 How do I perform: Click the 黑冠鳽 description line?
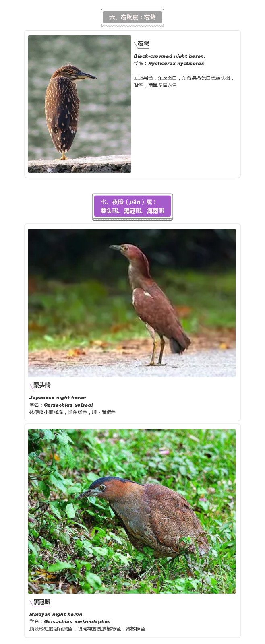(x=87, y=629)
